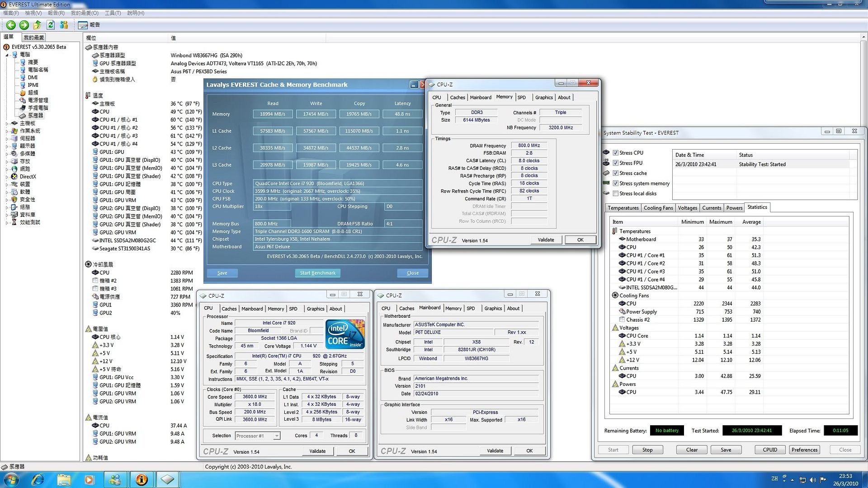
Task: Open Caches tab in CPU-Z Processor window
Action: pyautogui.click(x=229, y=309)
